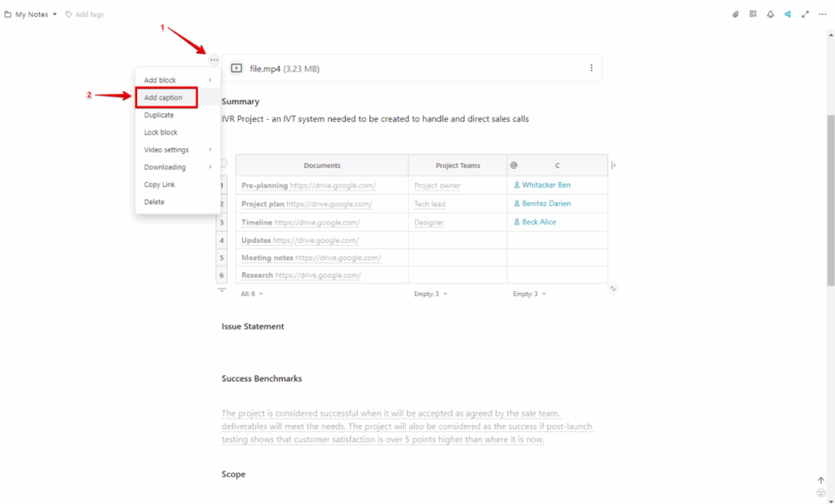Open the Pre-planning Google Drive link
835x504 pixels.
click(333, 186)
